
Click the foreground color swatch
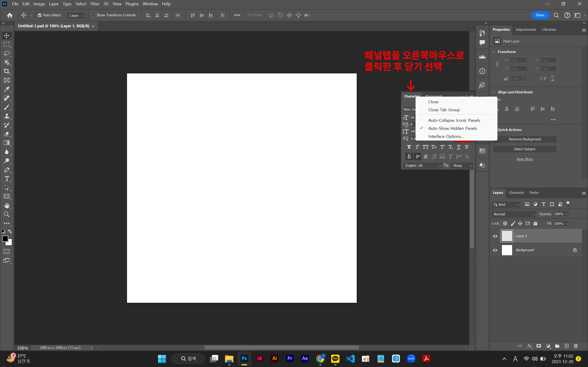(x=5, y=239)
